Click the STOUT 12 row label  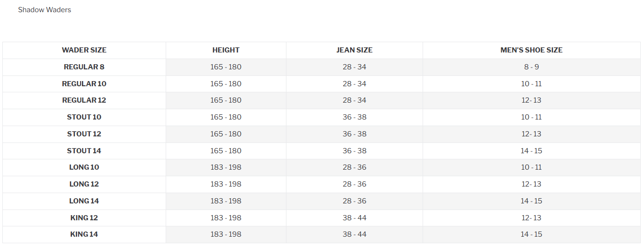click(84, 134)
